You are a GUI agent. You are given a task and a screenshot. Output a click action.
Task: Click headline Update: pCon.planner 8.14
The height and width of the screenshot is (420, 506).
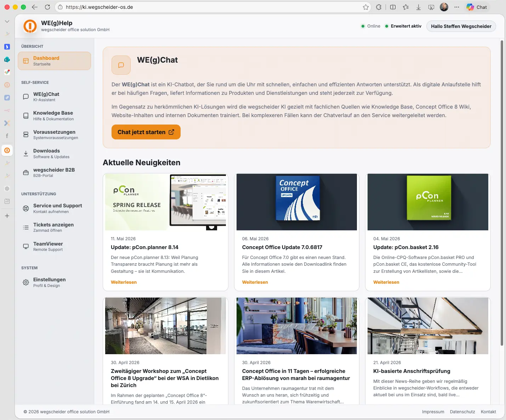pyautogui.click(x=144, y=247)
